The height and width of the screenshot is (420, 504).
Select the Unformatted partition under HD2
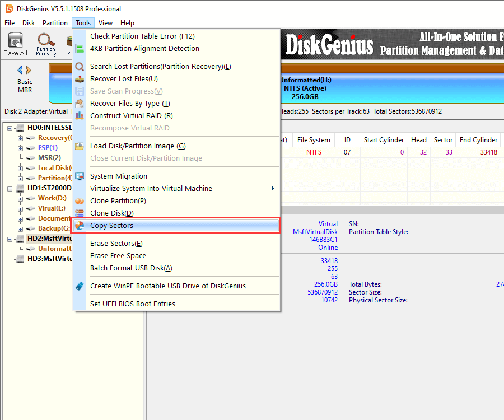pyautogui.click(x=55, y=249)
